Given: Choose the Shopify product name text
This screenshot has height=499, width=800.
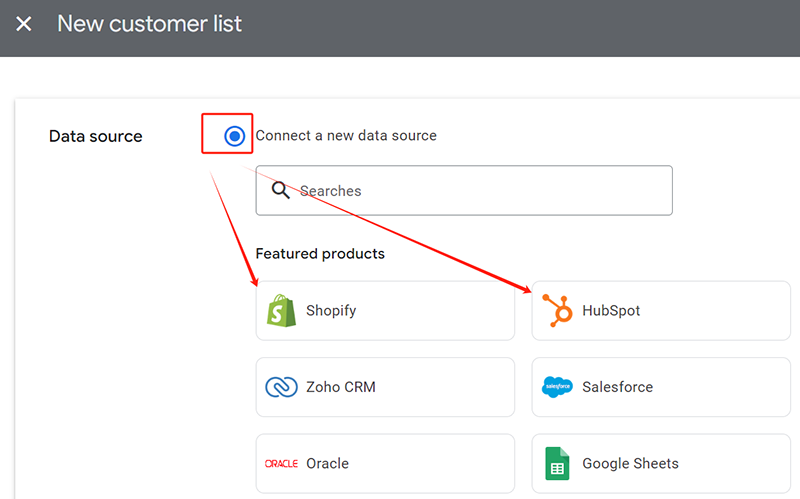Looking at the screenshot, I should pos(331,311).
